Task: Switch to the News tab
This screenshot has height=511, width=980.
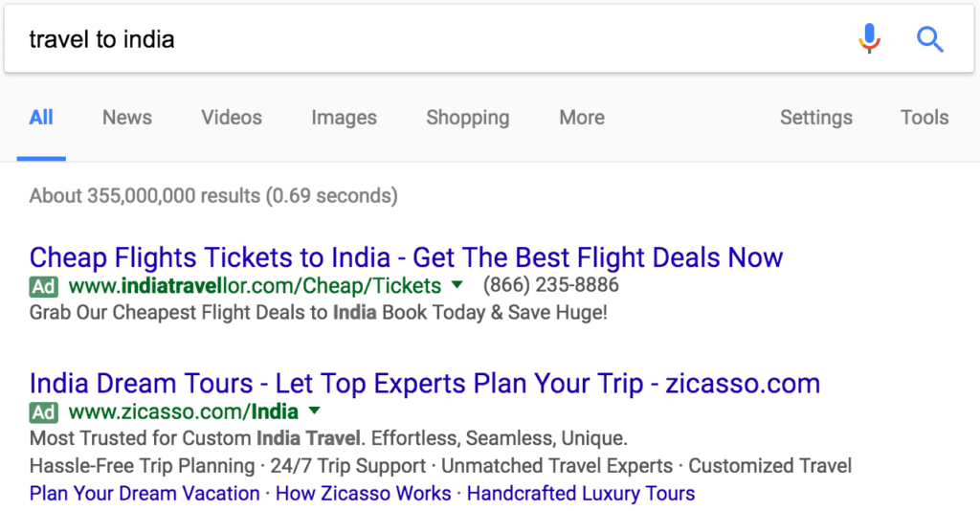Action: (x=127, y=118)
